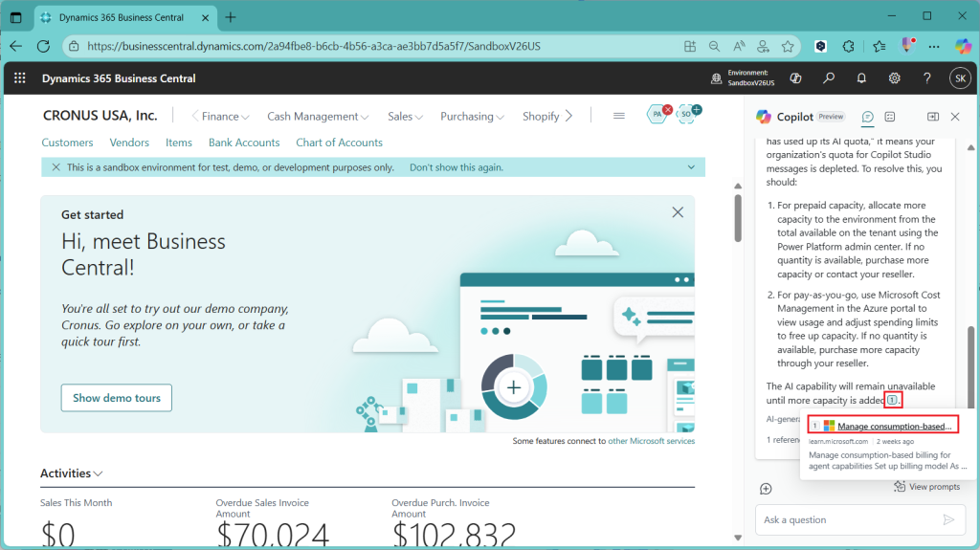Open the Business Central search magnifier
The width and height of the screenshot is (980, 550).
pos(829,78)
